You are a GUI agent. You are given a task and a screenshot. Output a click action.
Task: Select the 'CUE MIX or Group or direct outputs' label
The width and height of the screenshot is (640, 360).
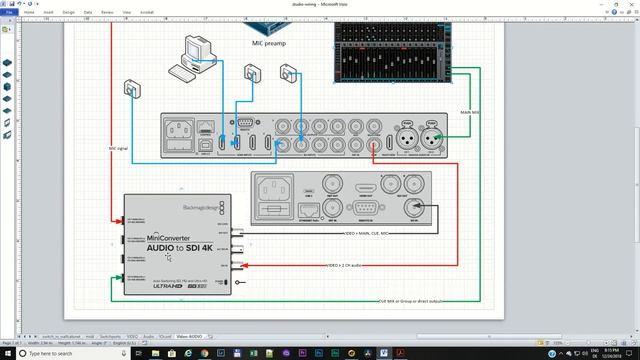tap(411, 301)
